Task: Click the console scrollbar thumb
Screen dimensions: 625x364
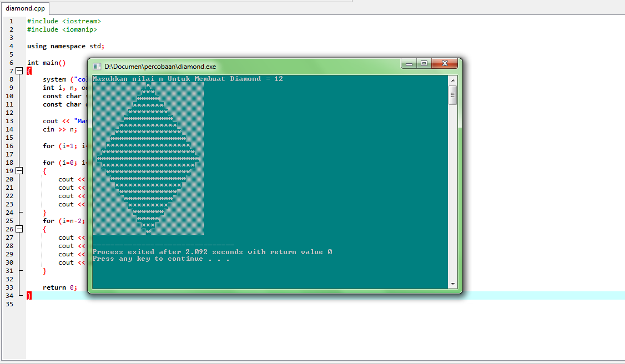Action: (x=452, y=94)
